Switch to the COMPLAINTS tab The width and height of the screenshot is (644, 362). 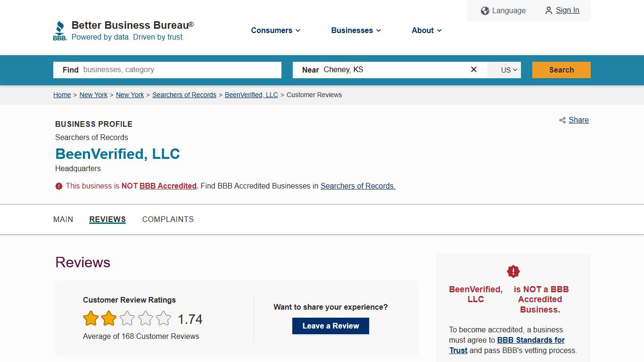pyautogui.click(x=168, y=219)
